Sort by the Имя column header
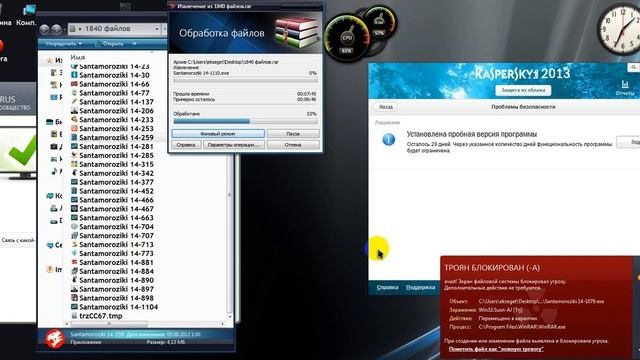The height and width of the screenshot is (360, 640). 78,57
